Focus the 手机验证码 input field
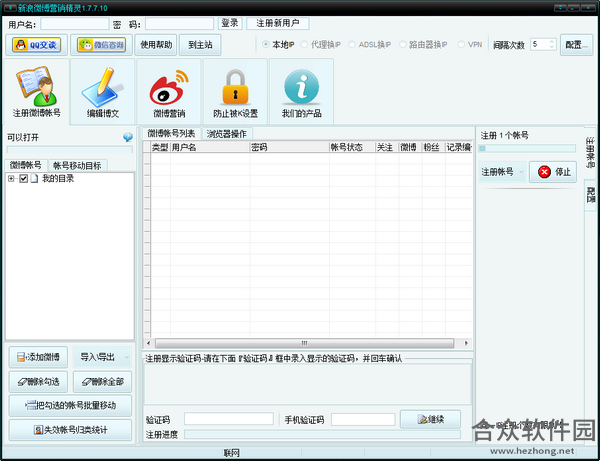The height and width of the screenshot is (461, 600). click(x=363, y=419)
